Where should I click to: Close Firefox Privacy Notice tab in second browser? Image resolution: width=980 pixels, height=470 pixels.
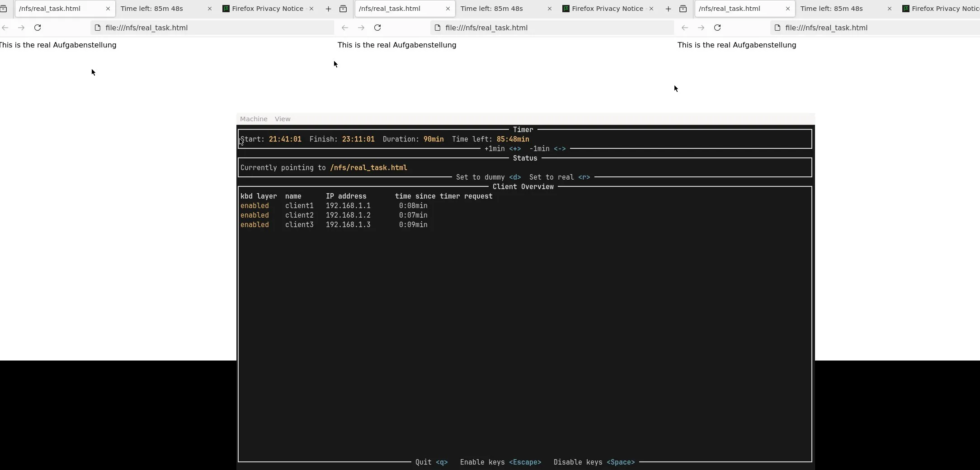click(x=651, y=9)
